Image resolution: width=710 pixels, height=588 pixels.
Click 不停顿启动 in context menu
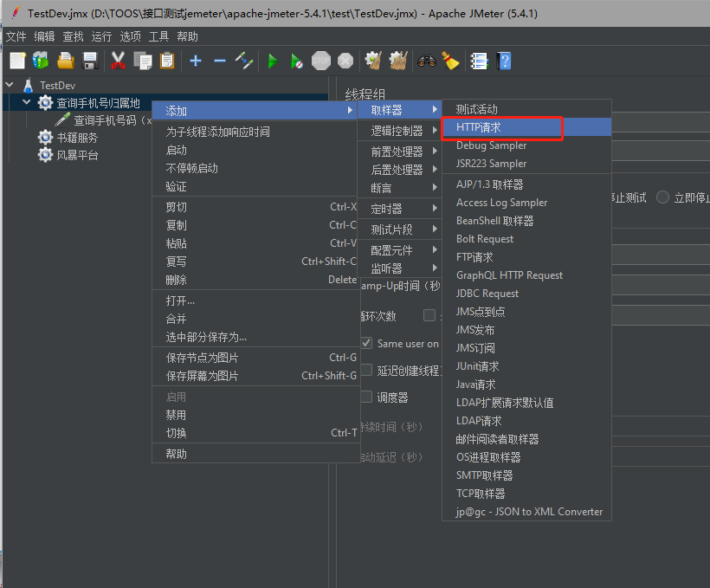(x=255, y=168)
